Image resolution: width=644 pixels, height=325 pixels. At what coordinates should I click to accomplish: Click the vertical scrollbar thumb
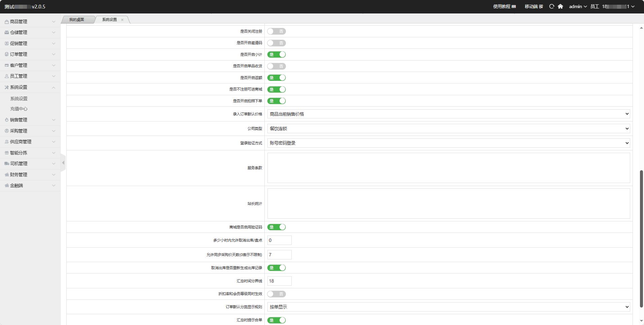(x=641, y=238)
